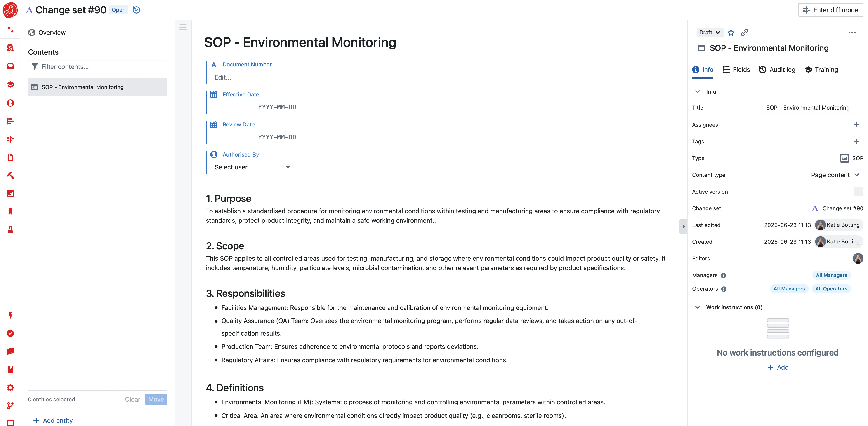Click the Enter diff mode button

pyautogui.click(x=830, y=10)
